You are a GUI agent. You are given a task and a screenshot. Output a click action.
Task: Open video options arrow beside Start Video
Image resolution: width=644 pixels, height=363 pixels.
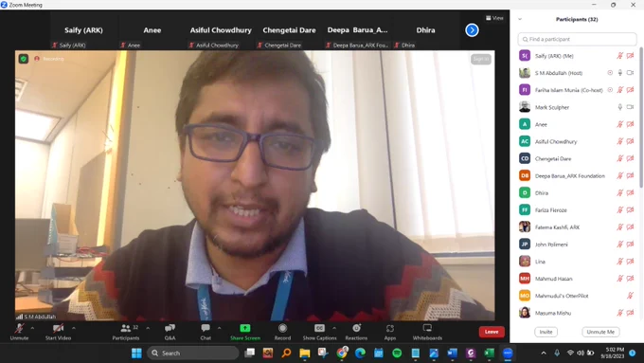click(74, 328)
